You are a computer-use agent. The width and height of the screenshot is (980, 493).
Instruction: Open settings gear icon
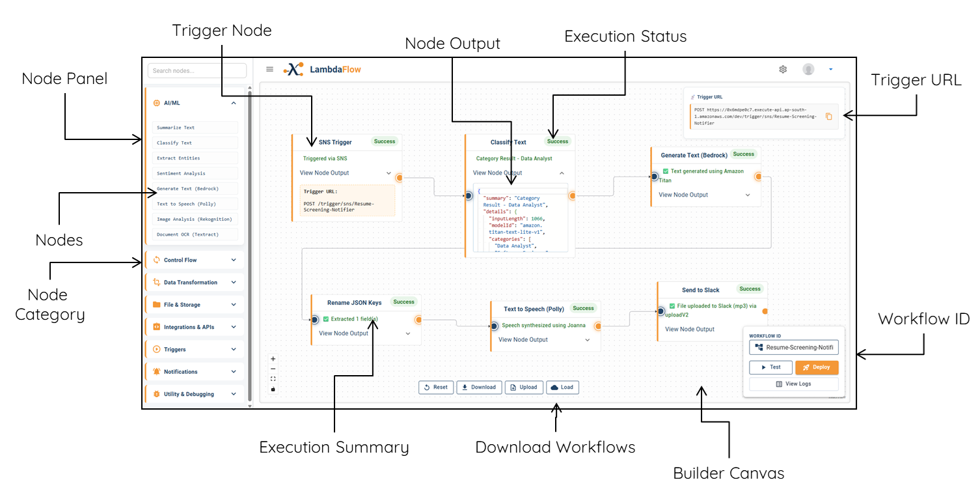[783, 69]
